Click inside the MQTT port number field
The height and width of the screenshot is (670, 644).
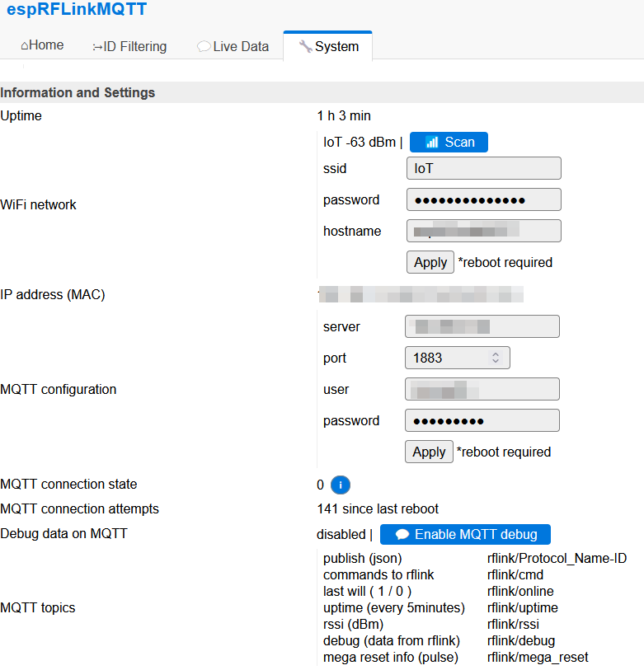tap(445, 358)
